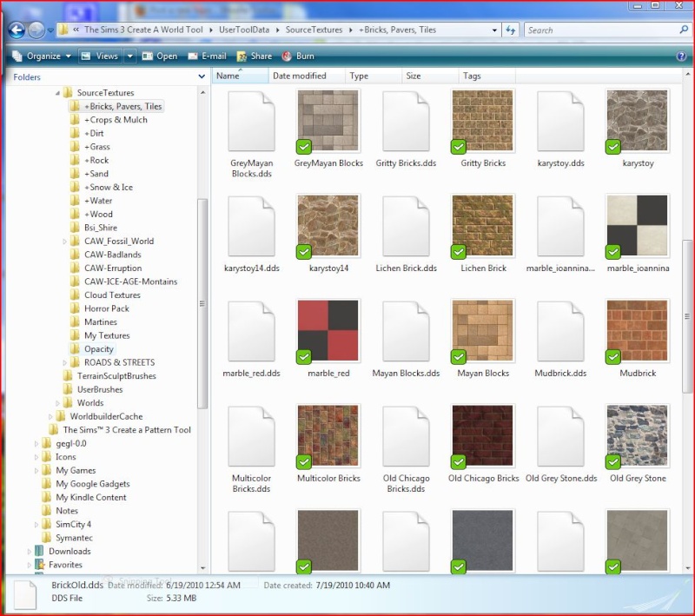
Task: Select the Lichen Brick texture thumbnail
Action: (x=483, y=226)
